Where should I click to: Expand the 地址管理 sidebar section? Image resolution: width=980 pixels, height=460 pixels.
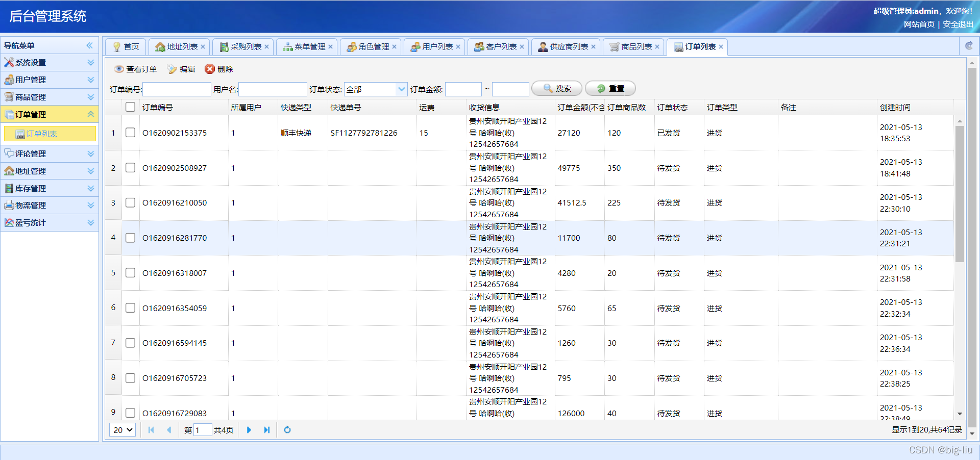[91, 171]
